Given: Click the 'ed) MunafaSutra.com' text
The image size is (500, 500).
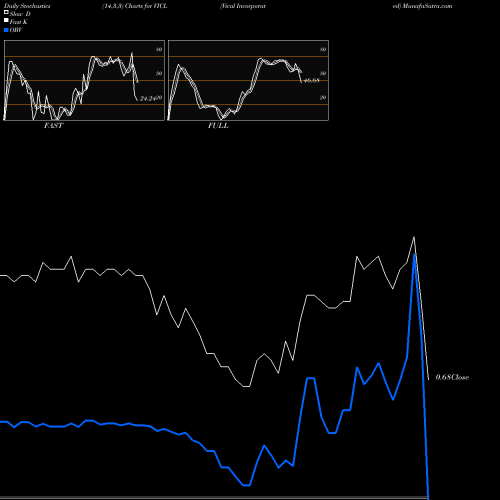Looking at the screenshot, I should coord(422,6).
